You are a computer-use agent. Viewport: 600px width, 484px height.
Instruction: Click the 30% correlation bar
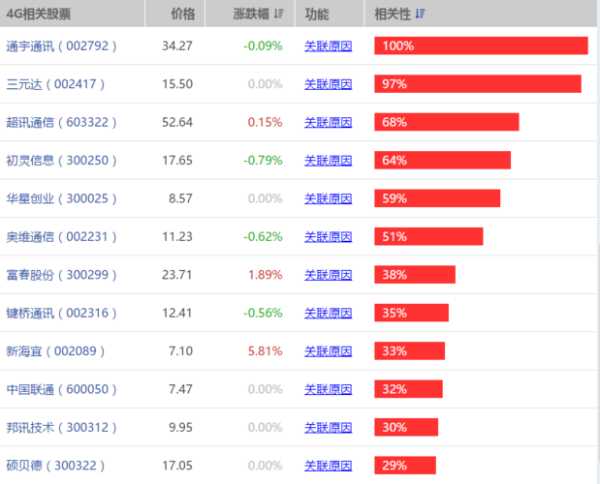tap(406, 427)
